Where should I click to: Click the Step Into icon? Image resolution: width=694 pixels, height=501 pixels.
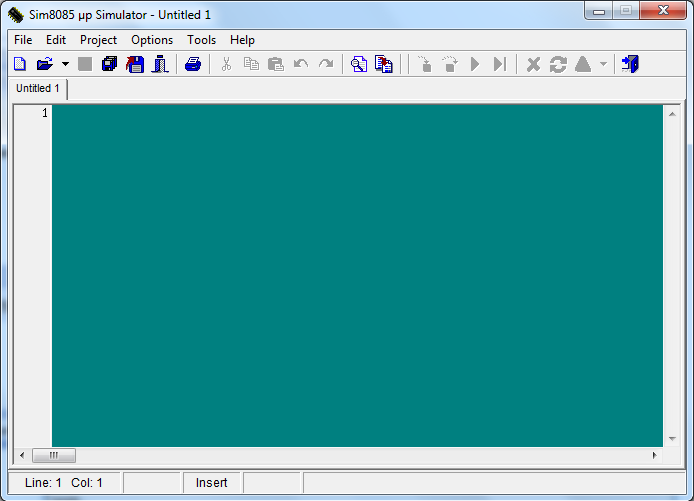pos(425,64)
